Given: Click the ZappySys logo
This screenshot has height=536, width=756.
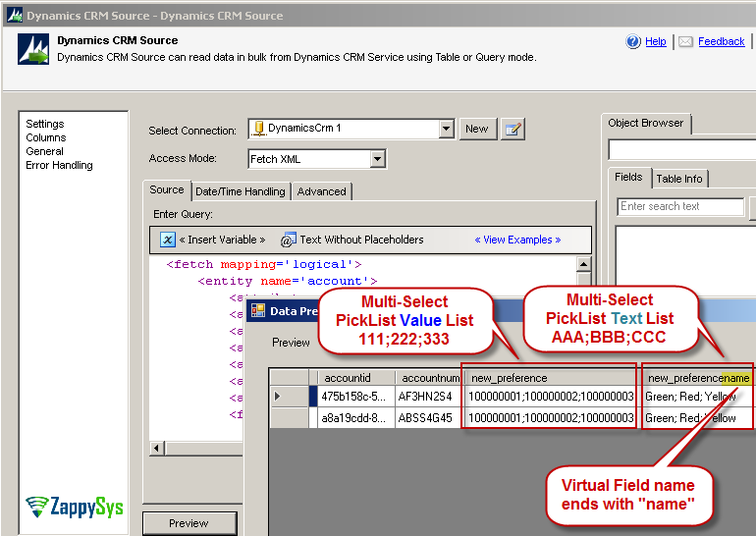Looking at the screenshot, I should click(x=75, y=507).
